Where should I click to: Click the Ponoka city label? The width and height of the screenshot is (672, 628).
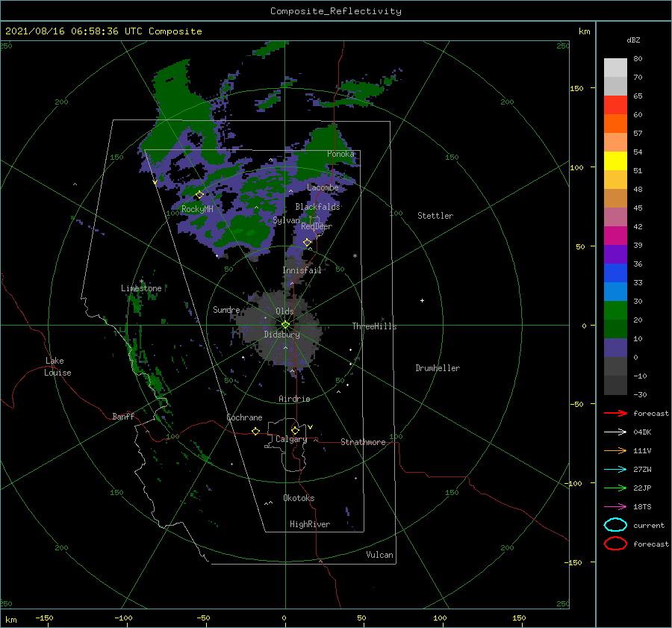[x=340, y=154]
